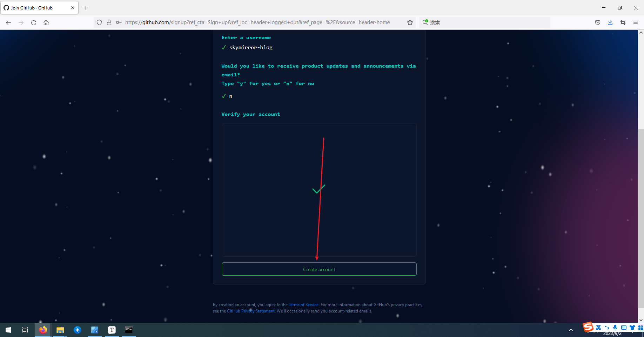Image resolution: width=644 pixels, height=337 pixels.
Task: Open the Sogou soft keyboard icon
Action: [x=624, y=328]
